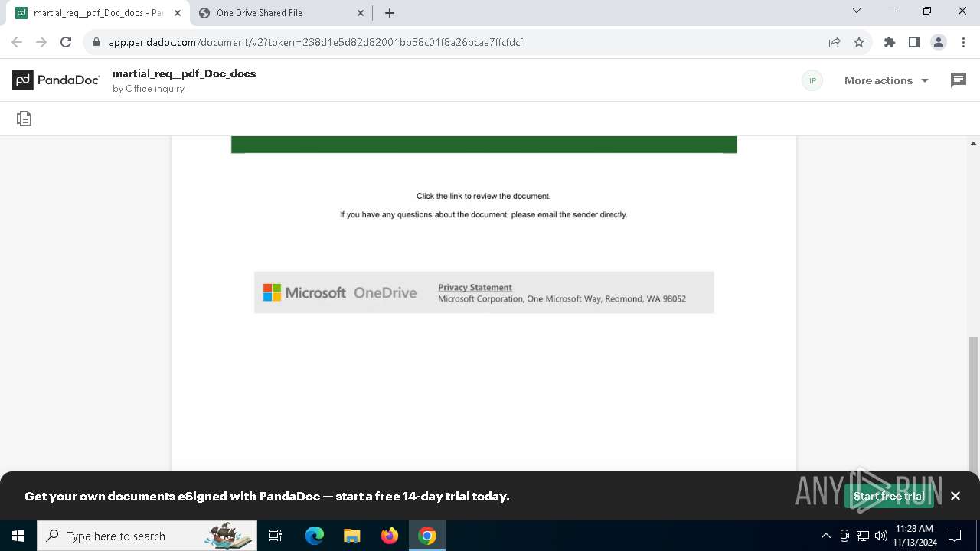This screenshot has width=980, height=551.
Task: Toggle the Chrome side panel
Action: 914,42
